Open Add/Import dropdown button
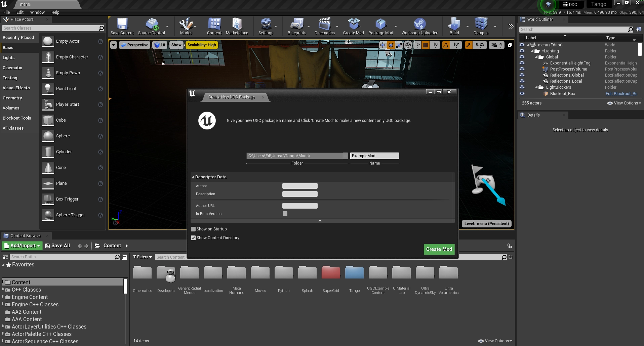This screenshot has height=346, width=644. 22,246
